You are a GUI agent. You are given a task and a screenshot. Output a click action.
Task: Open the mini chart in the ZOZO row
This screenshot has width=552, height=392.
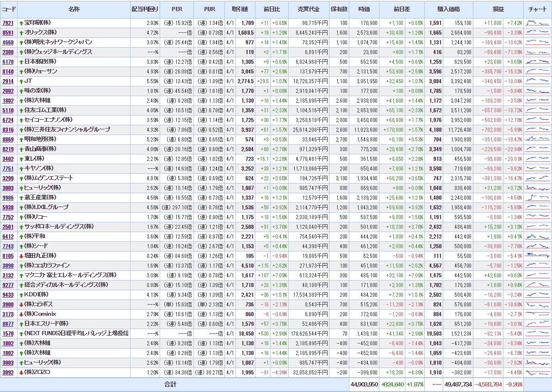pyautogui.click(x=537, y=372)
